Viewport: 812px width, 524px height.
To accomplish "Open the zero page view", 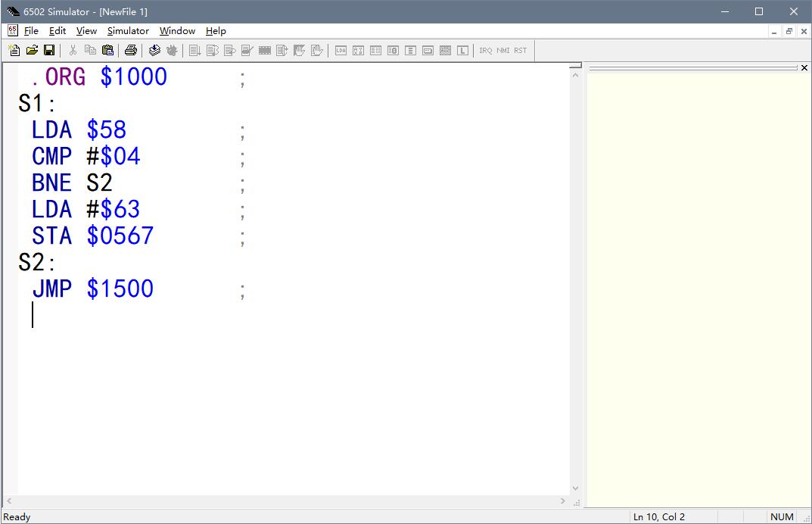I will 392,50.
